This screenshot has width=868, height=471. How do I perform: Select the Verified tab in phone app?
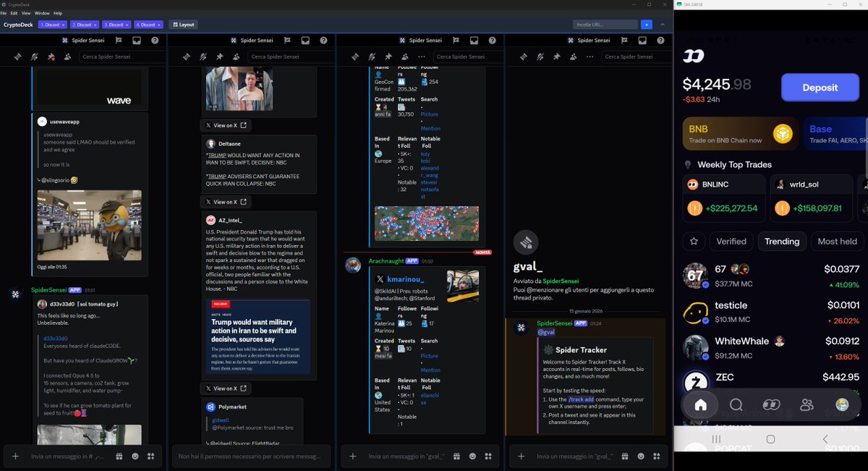(x=731, y=241)
